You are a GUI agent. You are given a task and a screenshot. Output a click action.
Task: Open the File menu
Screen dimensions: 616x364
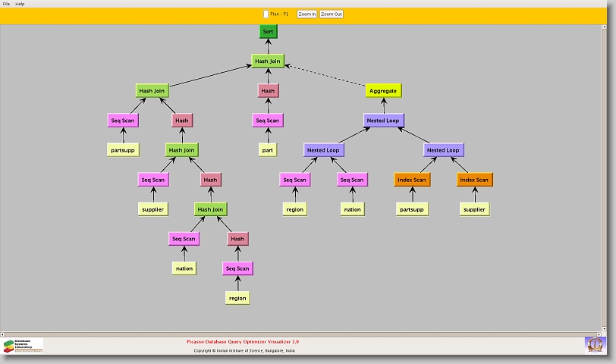point(6,4)
